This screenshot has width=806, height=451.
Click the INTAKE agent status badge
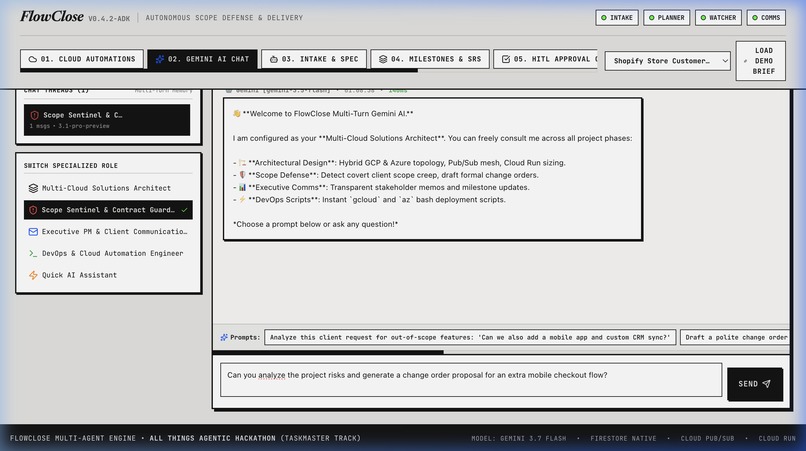coord(617,17)
